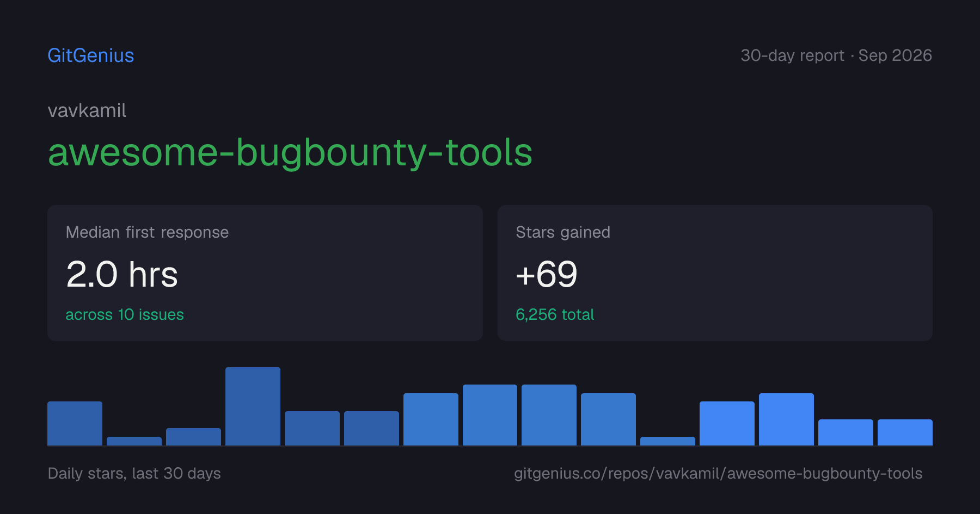Select the 2.0 hrs value

click(122, 274)
